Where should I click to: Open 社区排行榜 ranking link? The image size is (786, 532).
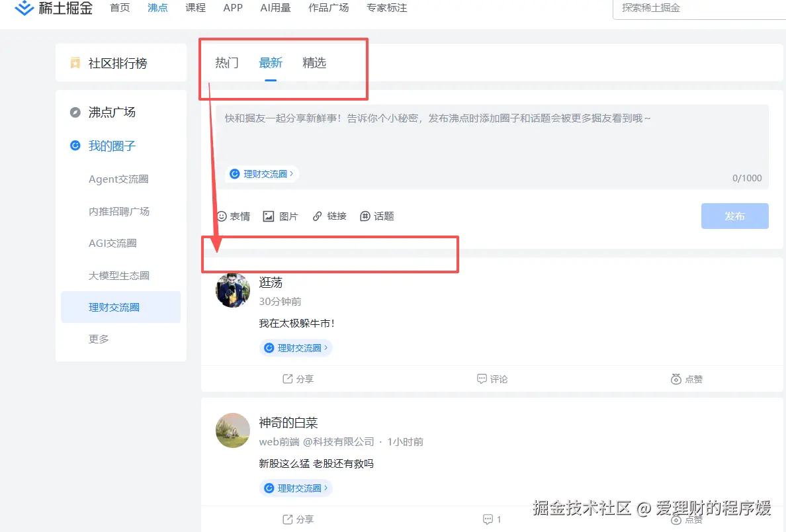coord(118,63)
